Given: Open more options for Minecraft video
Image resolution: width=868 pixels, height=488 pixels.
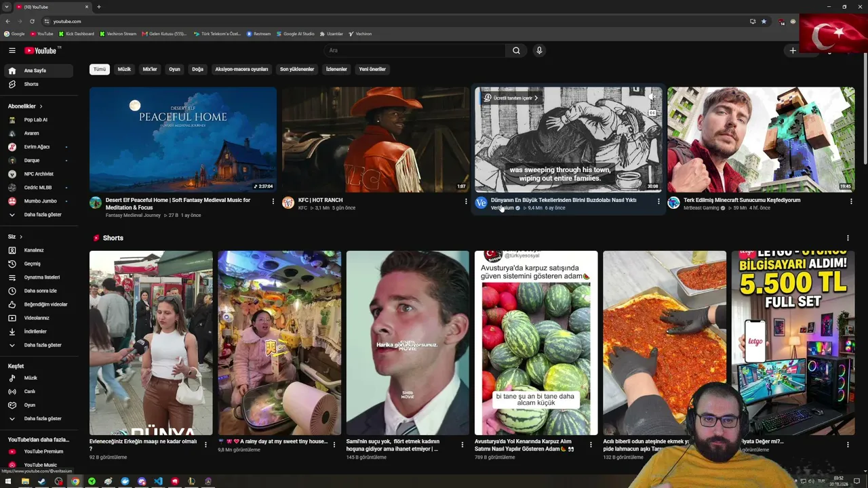Looking at the screenshot, I should [851, 201].
